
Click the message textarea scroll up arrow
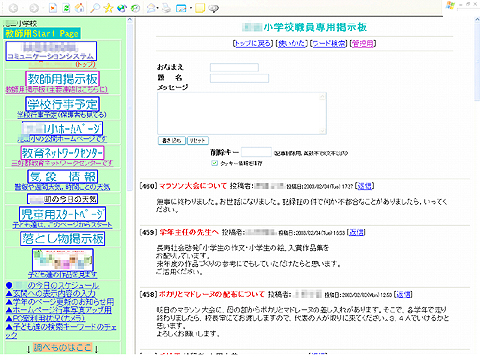[322, 97]
